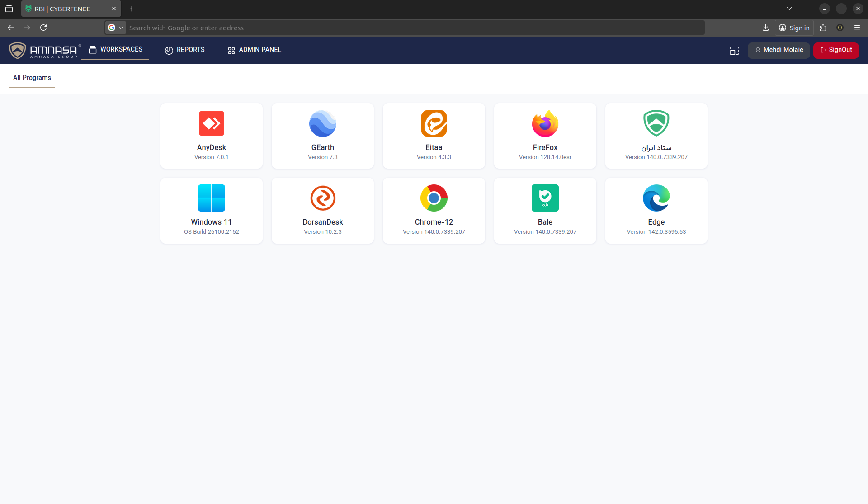Toggle fullscreen view icon in header
Viewport: 868px width, 504px height.
pyautogui.click(x=734, y=51)
